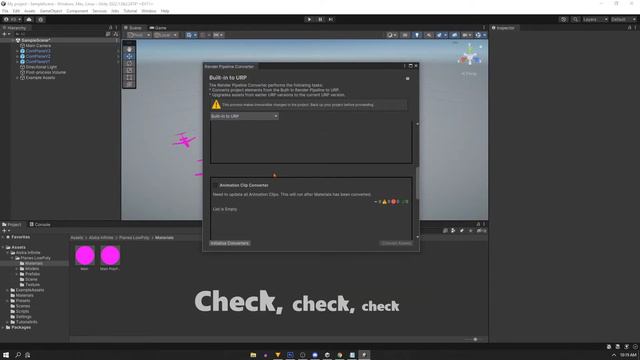640x360 pixels.
Task: Select the Hand view tool
Action: coord(129,49)
